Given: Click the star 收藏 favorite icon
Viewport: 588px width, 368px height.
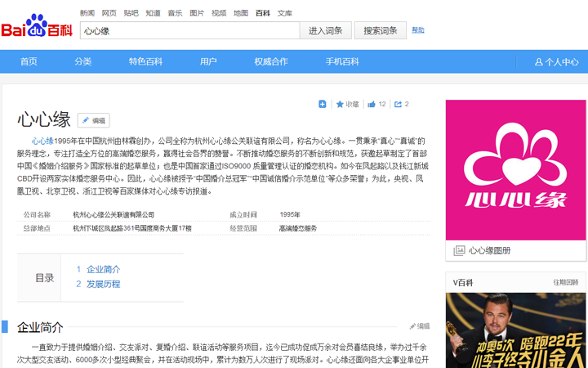Looking at the screenshot, I should pos(340,104).
